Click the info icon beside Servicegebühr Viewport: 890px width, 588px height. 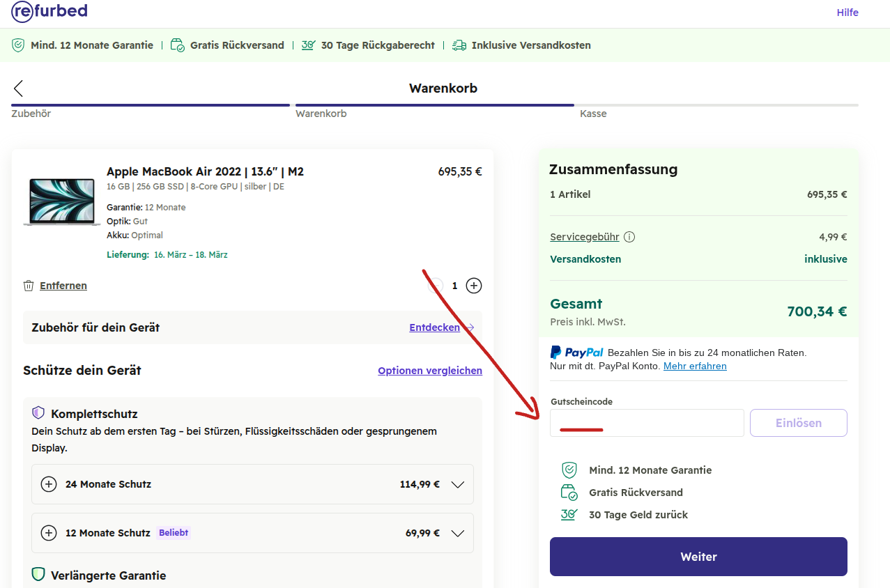[x=629, y=236]
